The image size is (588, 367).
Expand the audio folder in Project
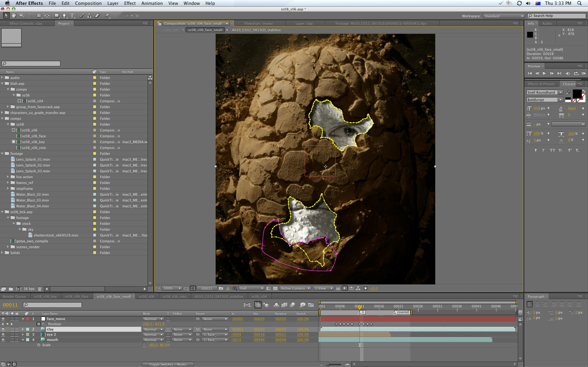(x=2, y=78)
